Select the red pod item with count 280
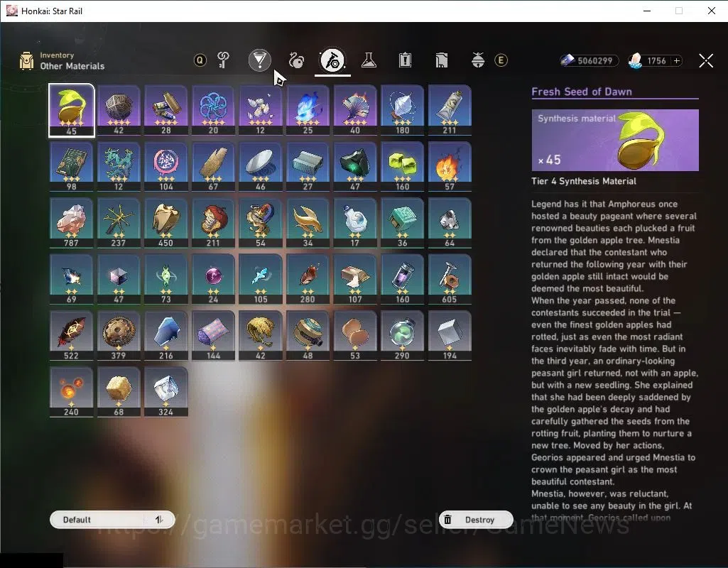The width and height of the screenshot is (728, 568). pos(308,279)
